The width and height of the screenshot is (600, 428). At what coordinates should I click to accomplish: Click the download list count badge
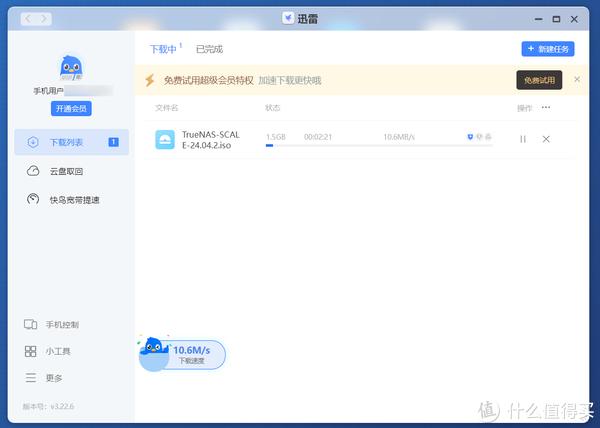point(114,142)
